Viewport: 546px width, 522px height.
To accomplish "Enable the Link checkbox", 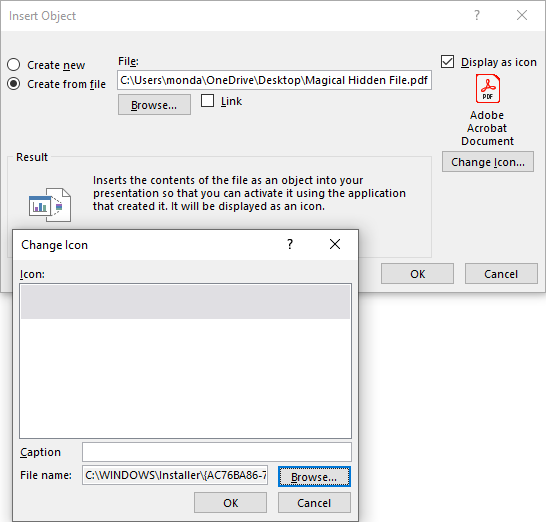I will click(x=208, y=101).
